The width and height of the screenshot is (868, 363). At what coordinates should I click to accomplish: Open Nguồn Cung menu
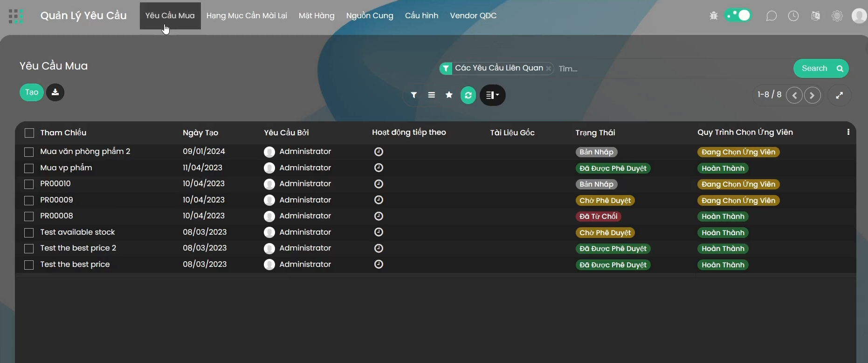[370, 16]
